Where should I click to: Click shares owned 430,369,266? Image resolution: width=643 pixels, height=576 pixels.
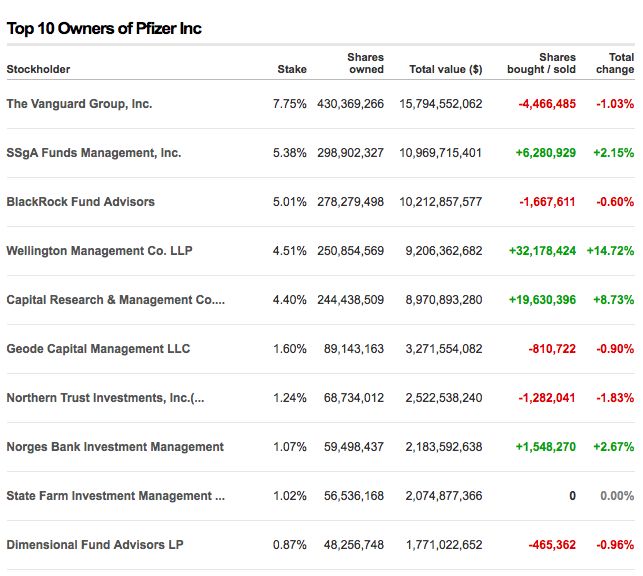351,104
